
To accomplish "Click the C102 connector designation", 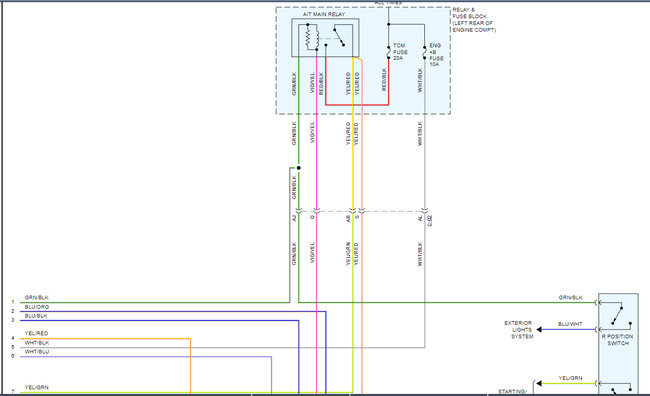I will pyautogui.click(x=429, y=220).
